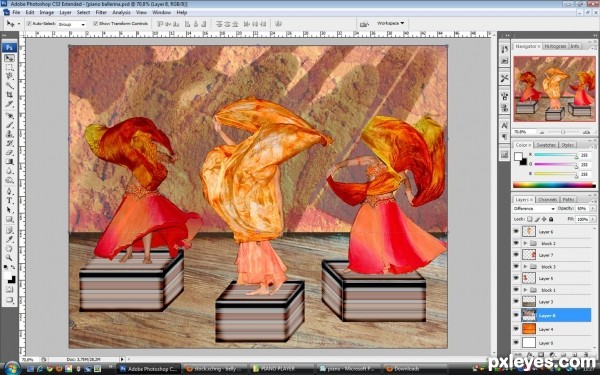
Task: Hide Layer 4 with its eye icon
Action: pyautogui.click(x=516, y=329)
